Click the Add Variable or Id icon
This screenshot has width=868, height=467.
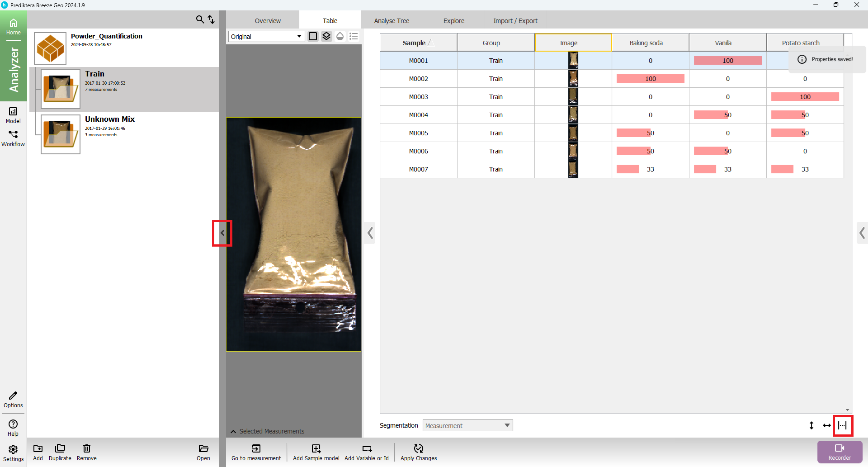pos(367,448)
